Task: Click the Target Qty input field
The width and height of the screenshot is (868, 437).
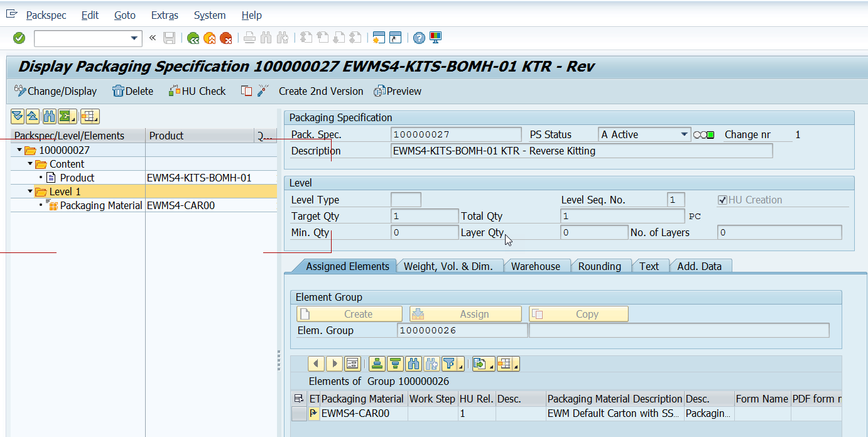Action: tap(425, 216)
